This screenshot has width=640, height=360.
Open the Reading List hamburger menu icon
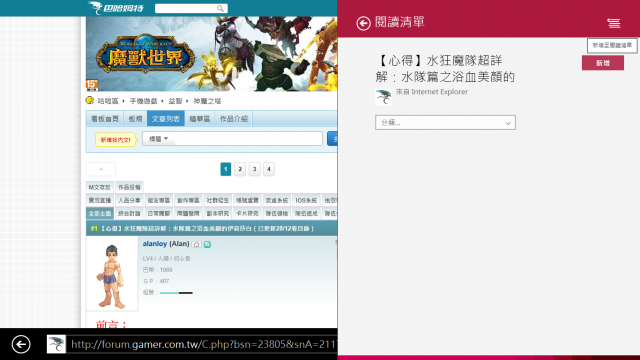[x=613, y=23]
